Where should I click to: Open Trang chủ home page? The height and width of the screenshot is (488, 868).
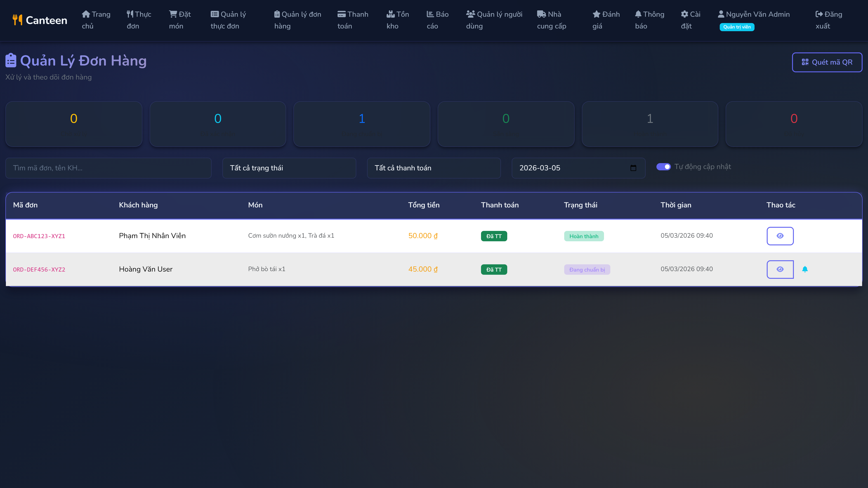coord(96,20)
